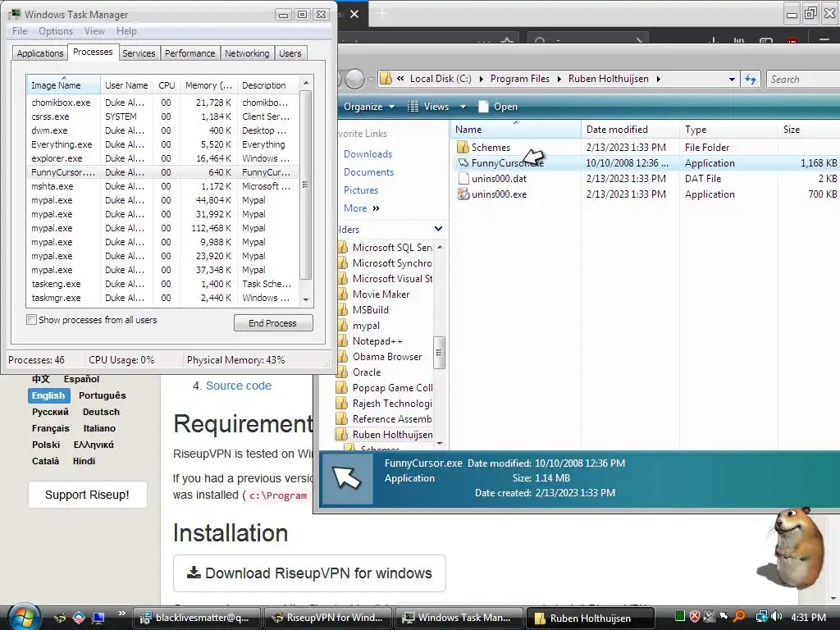Open recent pages dropdown near nav buttons
This screenshot has width=840, height=630.
click(x=371, y=80)
